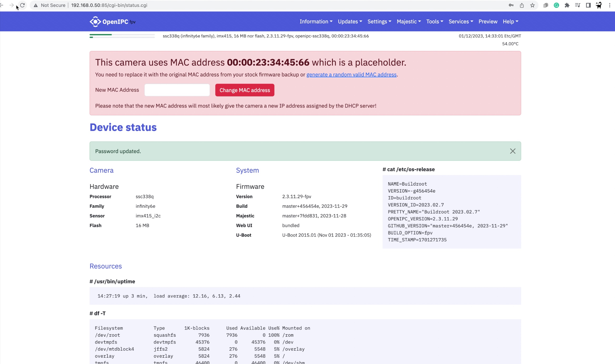Screen dimensions: 615x364
Task: Open the Tools menu
Action: pos(434,22)
